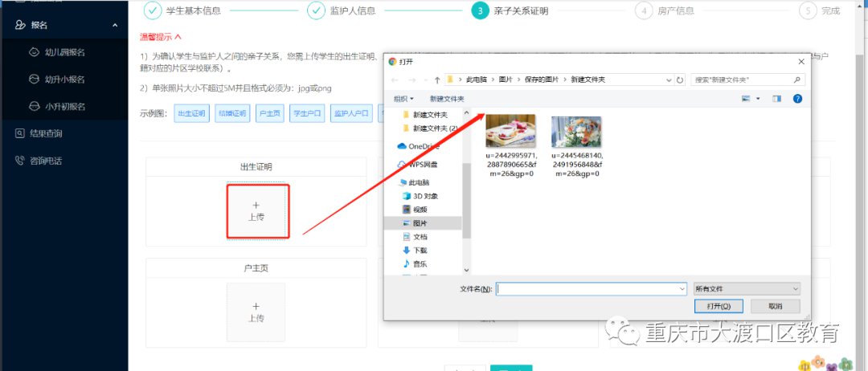The height and width of the screenshot is (371, 868).
Task: Click 新建文件夹 toolbar button
Action: 447,99
